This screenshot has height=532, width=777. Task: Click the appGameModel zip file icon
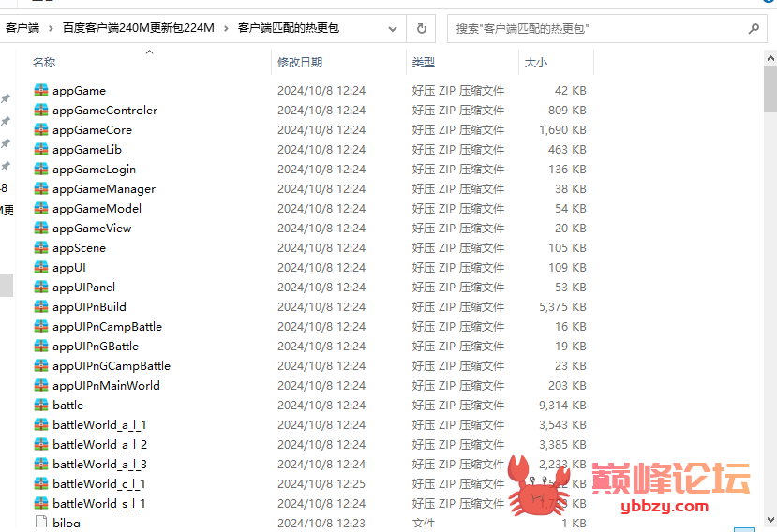[x=41, y=209]
